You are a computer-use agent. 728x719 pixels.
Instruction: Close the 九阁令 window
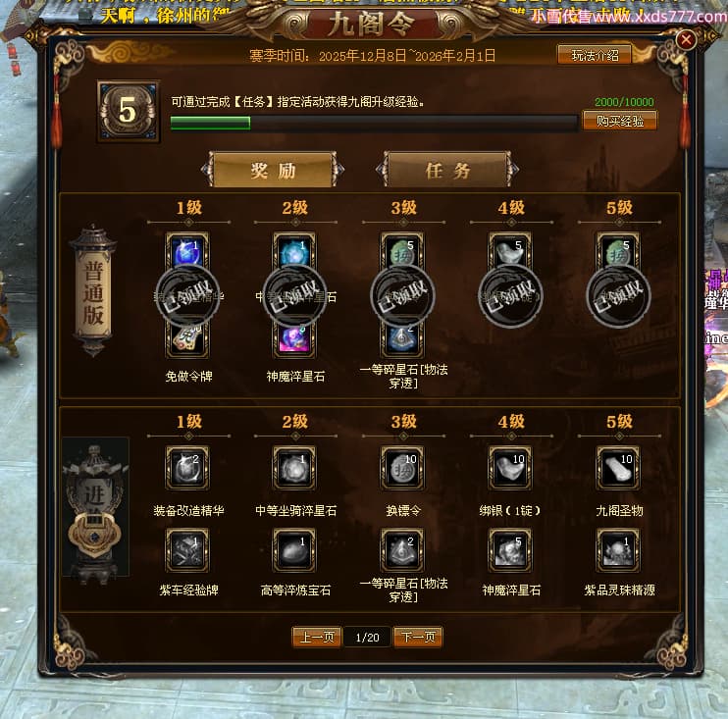coord(686,40)
